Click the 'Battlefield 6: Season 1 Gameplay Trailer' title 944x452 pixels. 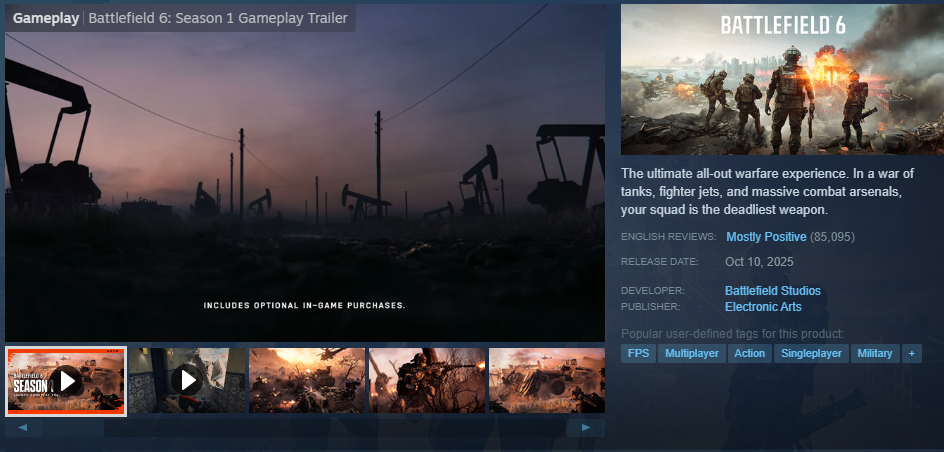point(218,19)
